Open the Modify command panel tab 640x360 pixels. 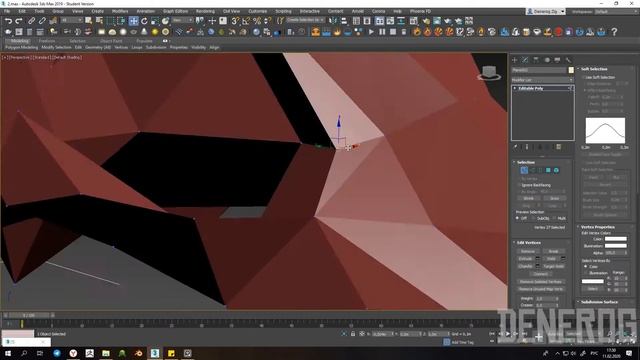tap(525, 60)
